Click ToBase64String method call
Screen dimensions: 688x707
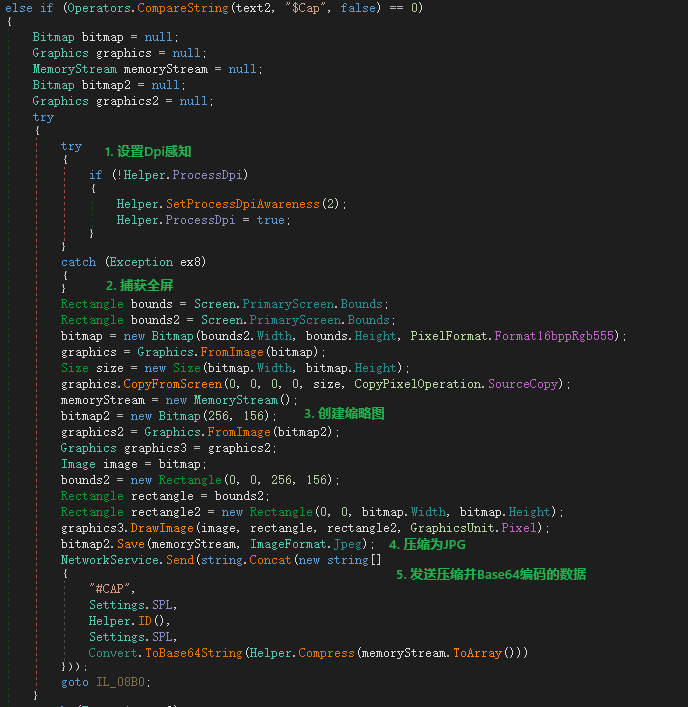193,653
